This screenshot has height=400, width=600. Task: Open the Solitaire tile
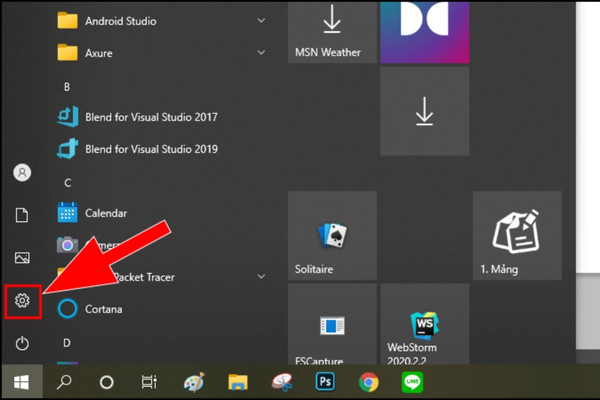tap(332, 235)
